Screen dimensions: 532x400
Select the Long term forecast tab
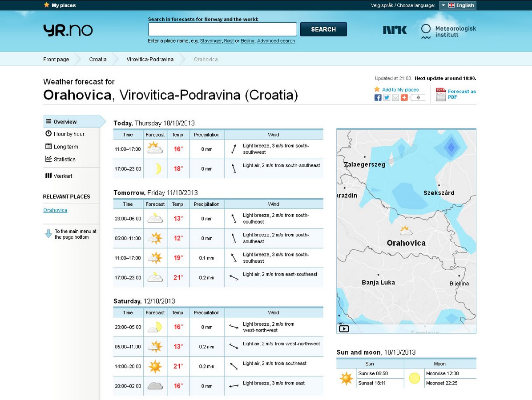point(66,147)
